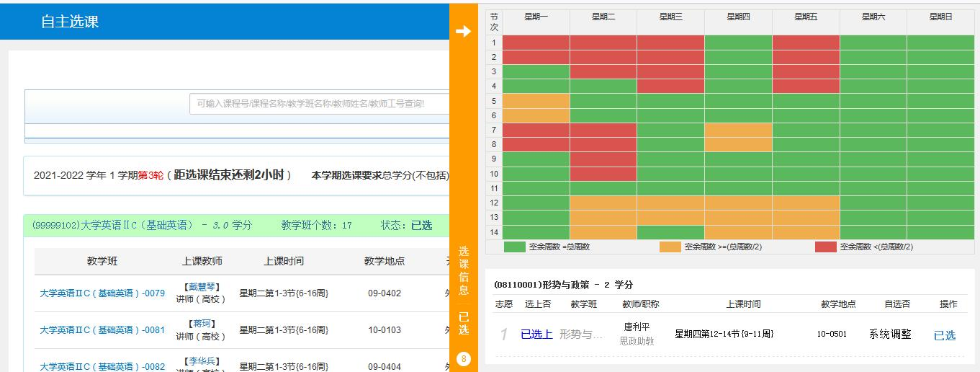Click the 已选上 link for 形势与政策
The width and height of the screenshot is (980, 372).
(x=536, y=335)
